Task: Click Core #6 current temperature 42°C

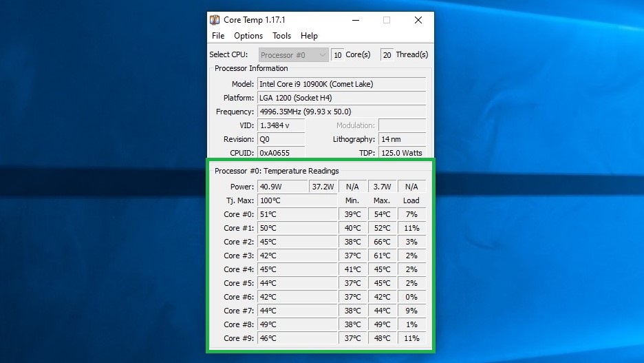Action: pos(297,297)
